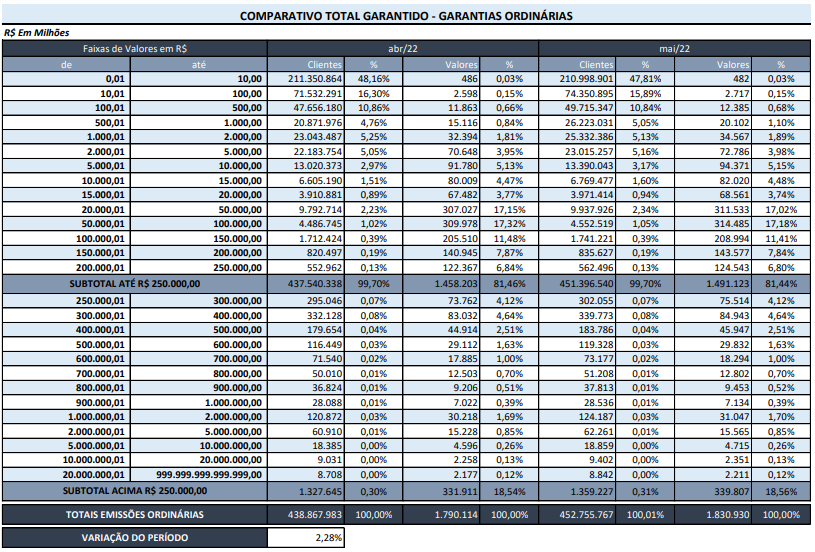The height and width of the screenshot is (552, 815).
Task: Click the 100,01% percentage cell
Action: click(639, 514)
